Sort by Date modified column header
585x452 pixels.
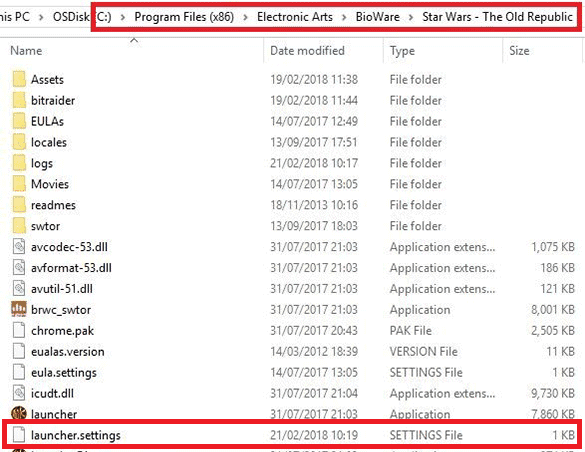[x=307, y=51]
